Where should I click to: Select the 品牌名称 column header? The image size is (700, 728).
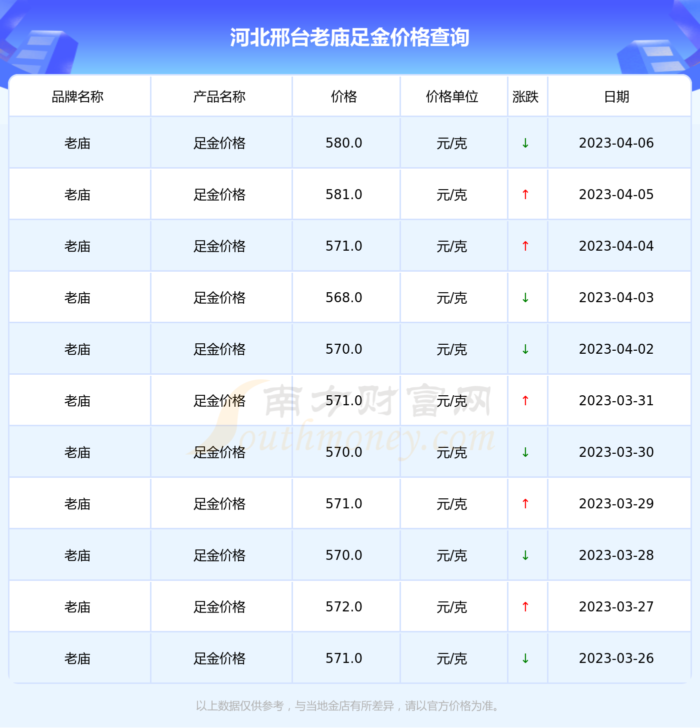click(x=77, y=97)
